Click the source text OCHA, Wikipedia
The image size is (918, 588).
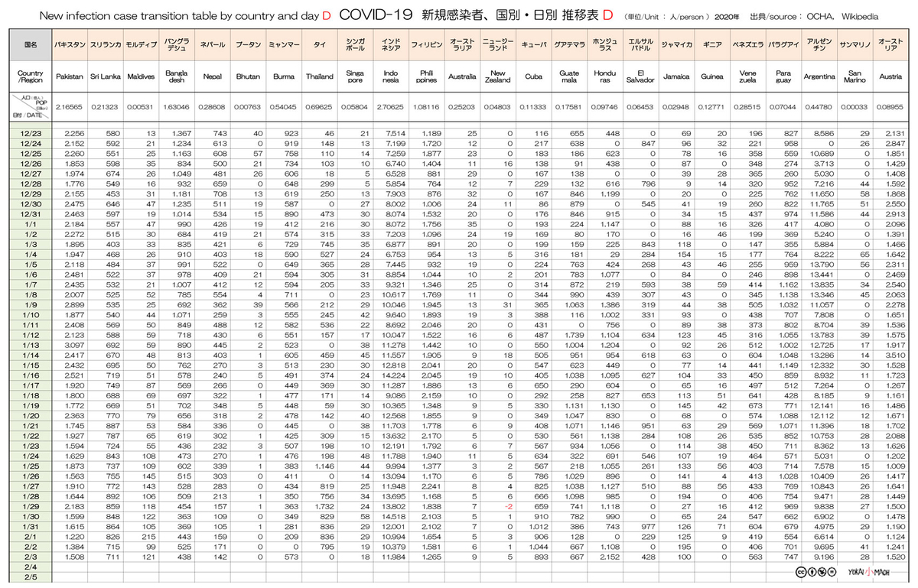coord(844,15)
